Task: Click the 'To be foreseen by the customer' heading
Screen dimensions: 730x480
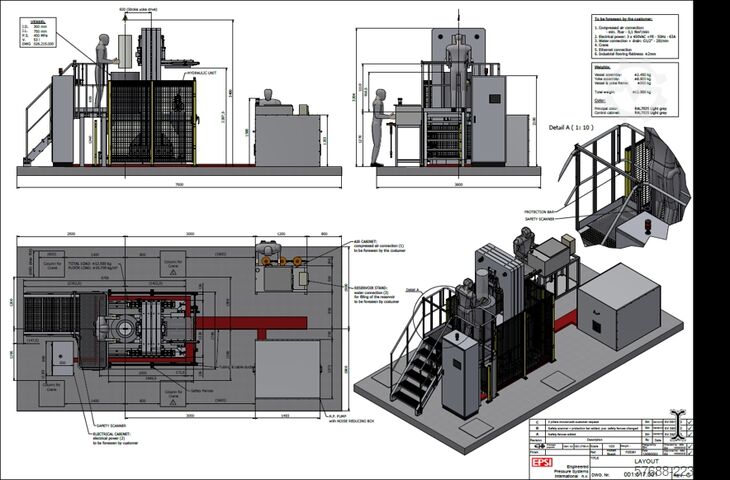Action: tap(623, 19)
